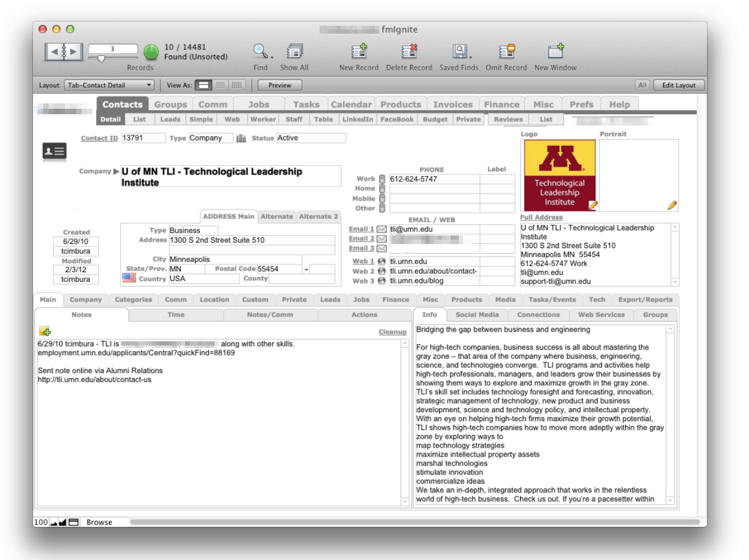Open Web 2 globe icon
749x560 pixels.
[x=381, y=271]
